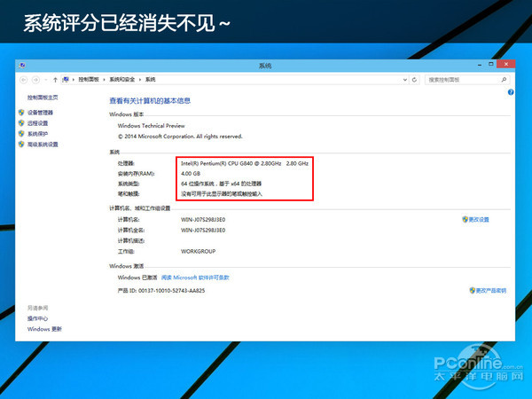Open 操作中心 link

(x=37, y=318)
